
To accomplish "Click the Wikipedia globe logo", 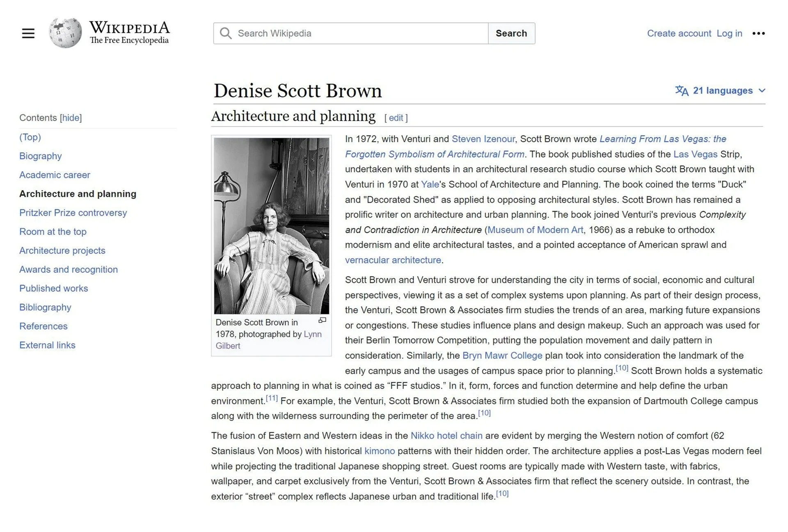I will [x=65, y=33].
